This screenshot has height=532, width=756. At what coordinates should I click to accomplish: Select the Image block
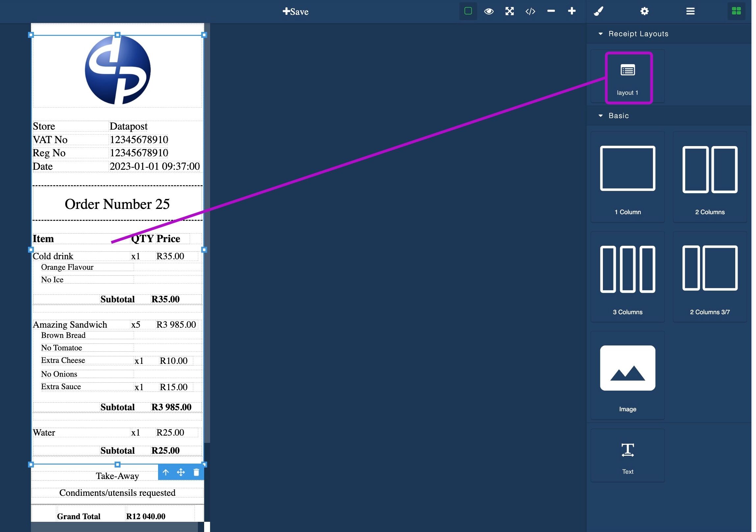628,375
